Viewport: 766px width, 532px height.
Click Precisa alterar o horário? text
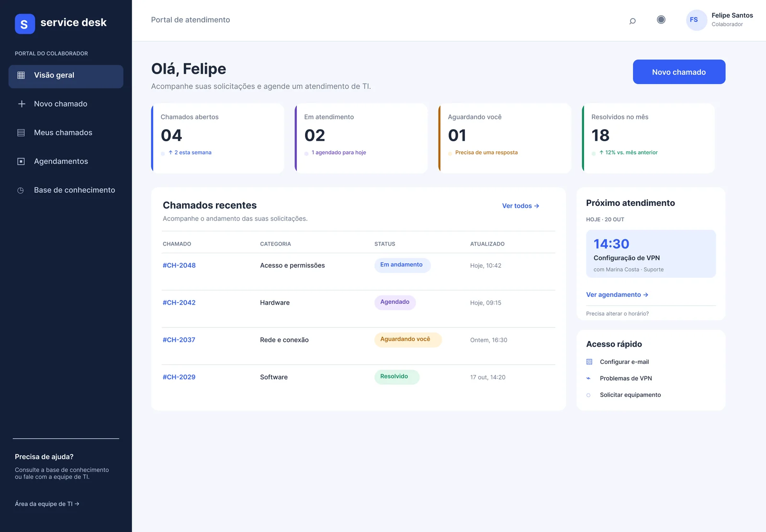click(x=618, y=314)
